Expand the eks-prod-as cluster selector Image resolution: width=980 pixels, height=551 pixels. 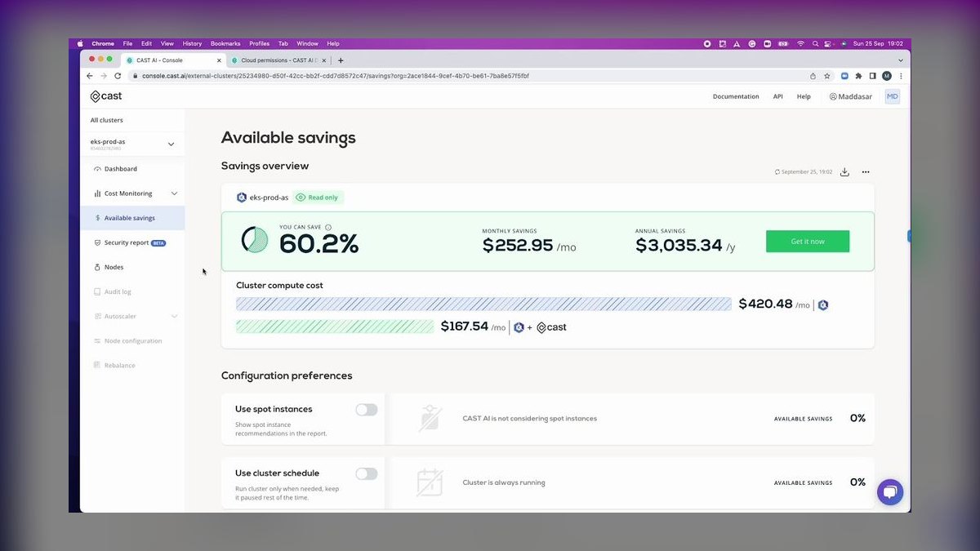tap(171, 144)
